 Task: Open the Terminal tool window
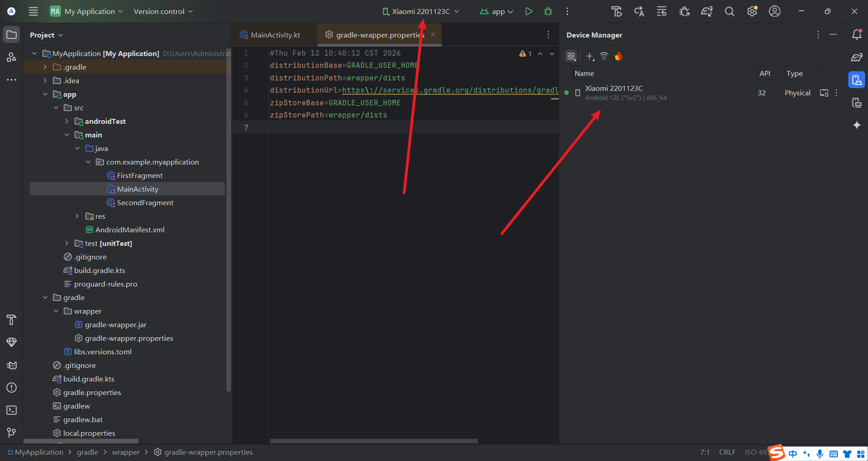tap(12, 410)
